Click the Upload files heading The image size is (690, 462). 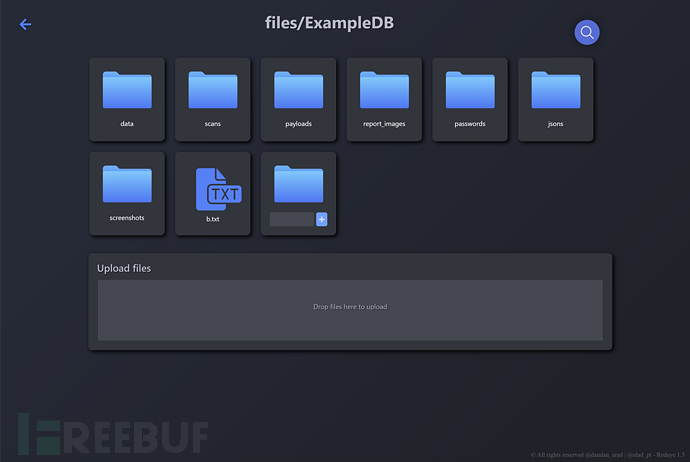click(124, 268)
